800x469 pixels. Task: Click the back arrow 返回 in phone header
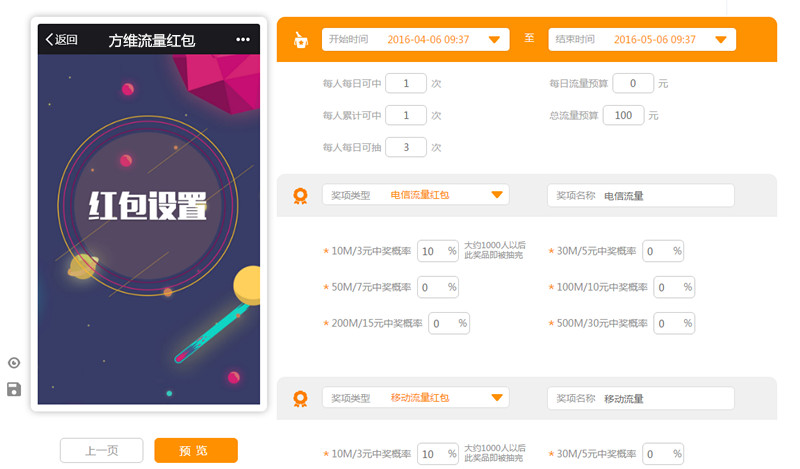[61, 40]
